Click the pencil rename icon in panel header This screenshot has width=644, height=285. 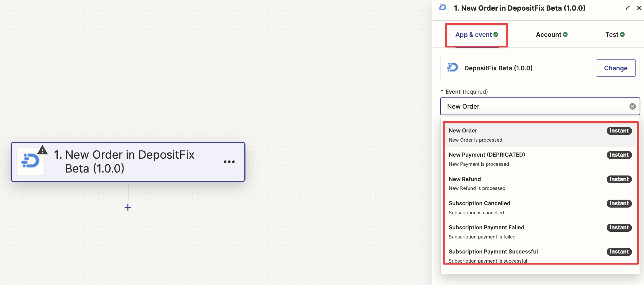(628, 8)
